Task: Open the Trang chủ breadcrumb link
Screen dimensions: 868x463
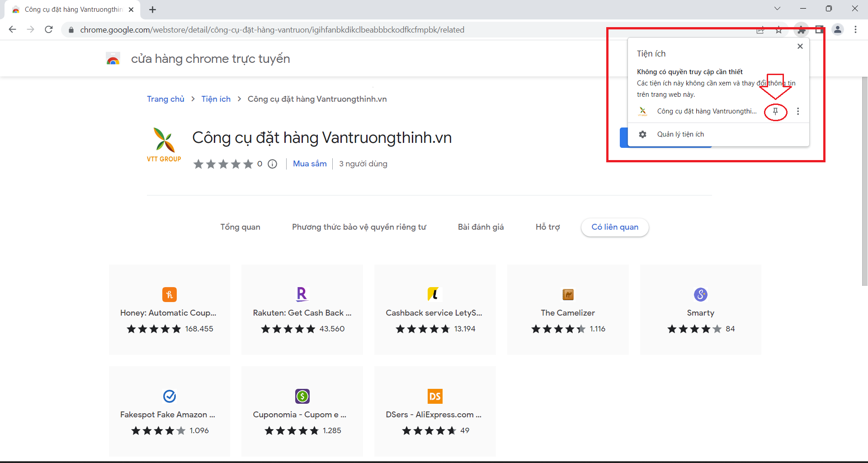Action: pos(165,99)
